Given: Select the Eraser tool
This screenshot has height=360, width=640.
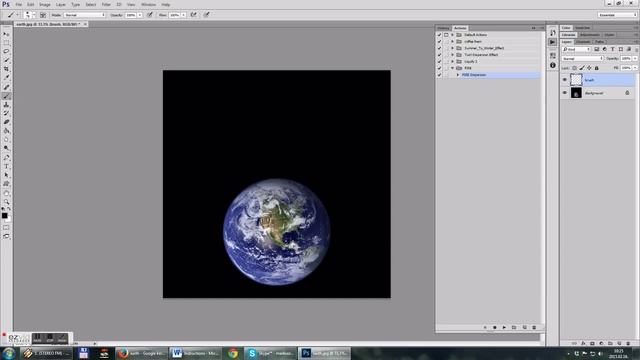Looking at the screenshot, I should (6, 122).
